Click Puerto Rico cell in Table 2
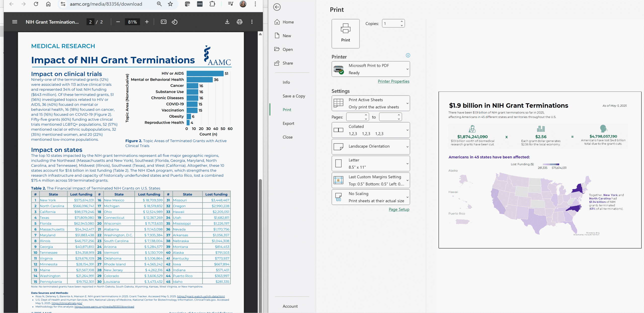 pyautogui.click(x=187, y=276)
